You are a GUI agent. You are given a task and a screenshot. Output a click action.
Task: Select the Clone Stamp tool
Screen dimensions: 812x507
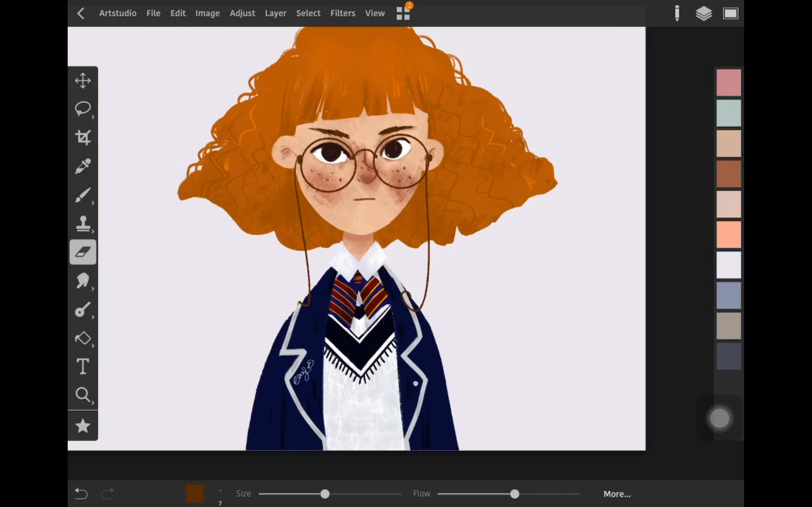pyautogui.click(x=83, y=224)
